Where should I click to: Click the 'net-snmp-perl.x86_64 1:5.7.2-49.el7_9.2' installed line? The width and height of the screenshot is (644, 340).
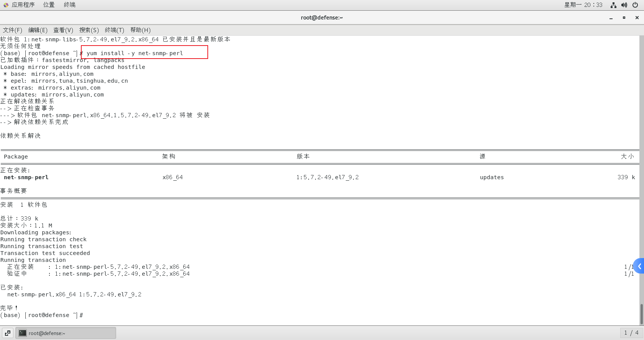click(74, 294)
